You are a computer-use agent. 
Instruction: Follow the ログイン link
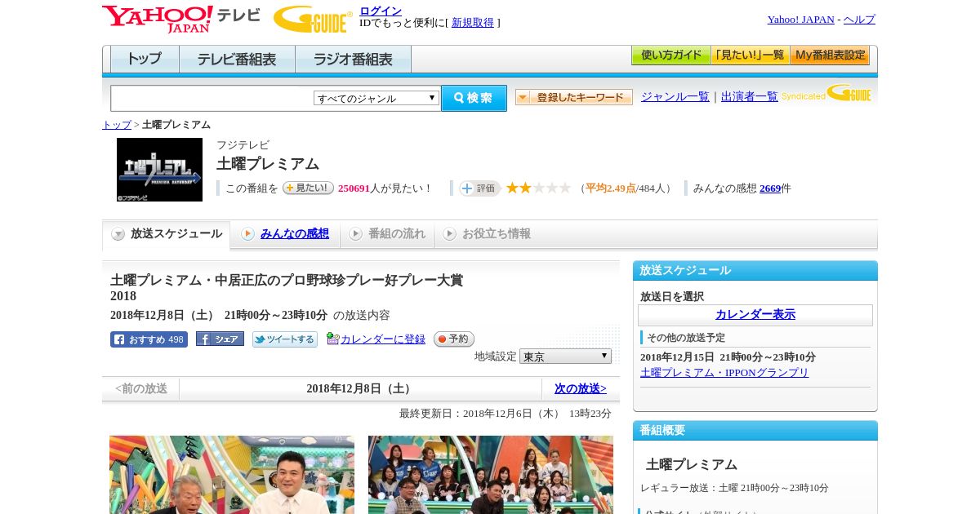(x=381, y=11)
